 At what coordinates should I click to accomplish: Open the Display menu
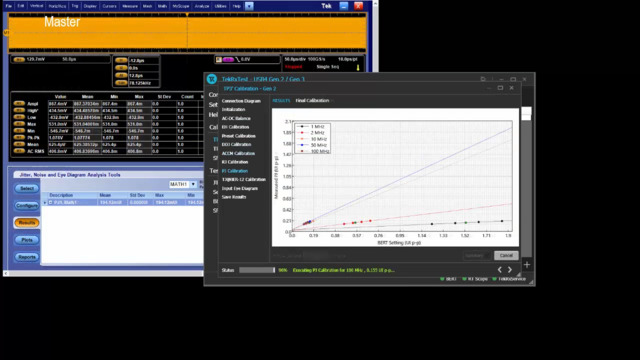90,6
